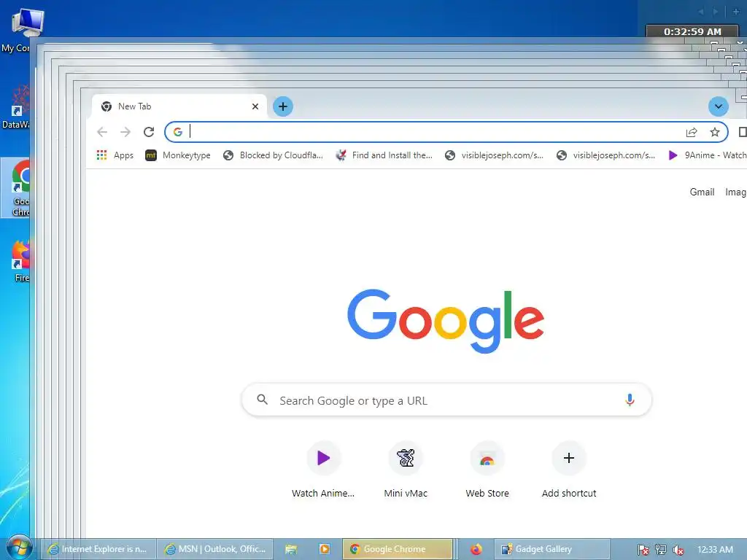The height and width of the screenshot is (560, 747).
Task: Open Action Center flag in system tray
Action: click(643, 550)
